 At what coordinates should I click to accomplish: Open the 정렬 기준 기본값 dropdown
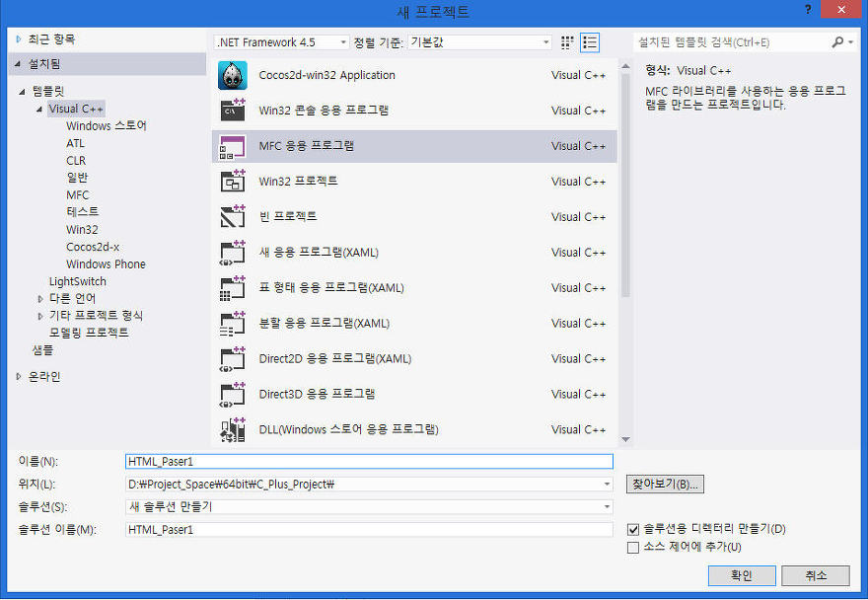click(479, 42)
